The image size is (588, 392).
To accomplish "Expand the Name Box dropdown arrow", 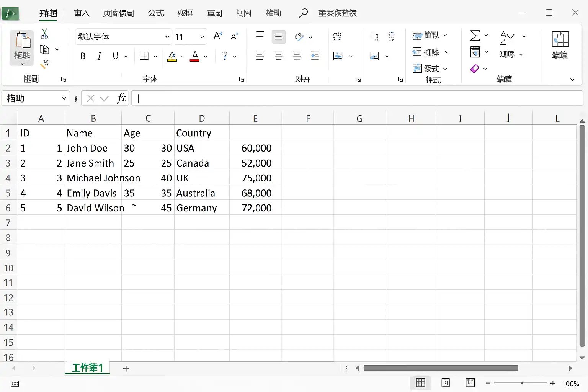I will pos(64,98).
